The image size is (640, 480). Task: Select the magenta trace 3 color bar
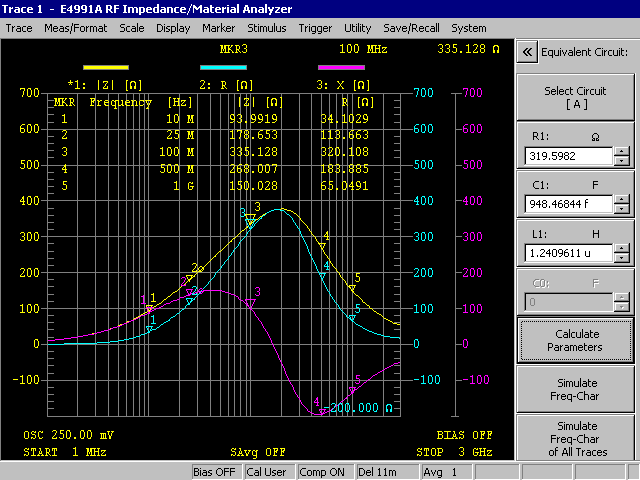tap(341, 67)
